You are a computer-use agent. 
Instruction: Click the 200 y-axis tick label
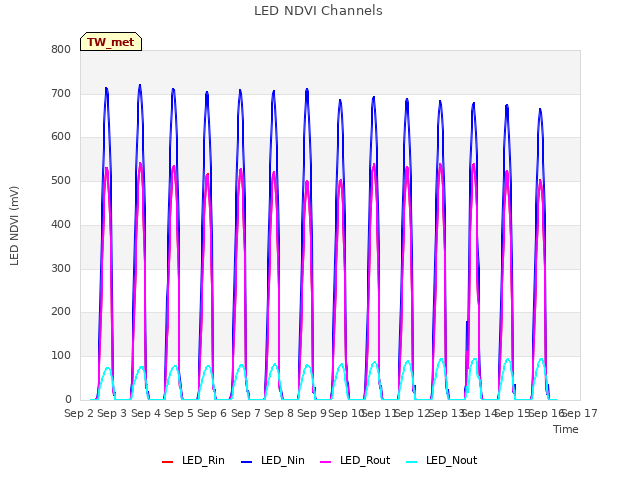pyautogui.click(x=61, y=312)
